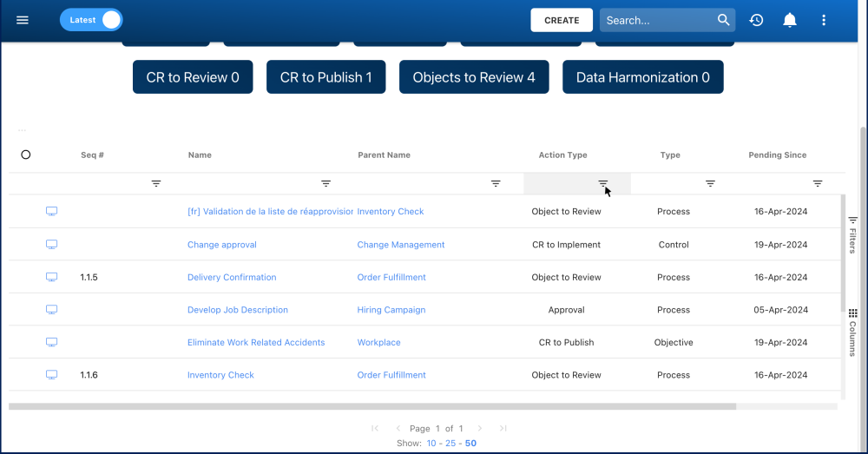The width and height of the screenshot is (868, 454).
Task: Sort by Seq # column header
Action: pos(93,155)
